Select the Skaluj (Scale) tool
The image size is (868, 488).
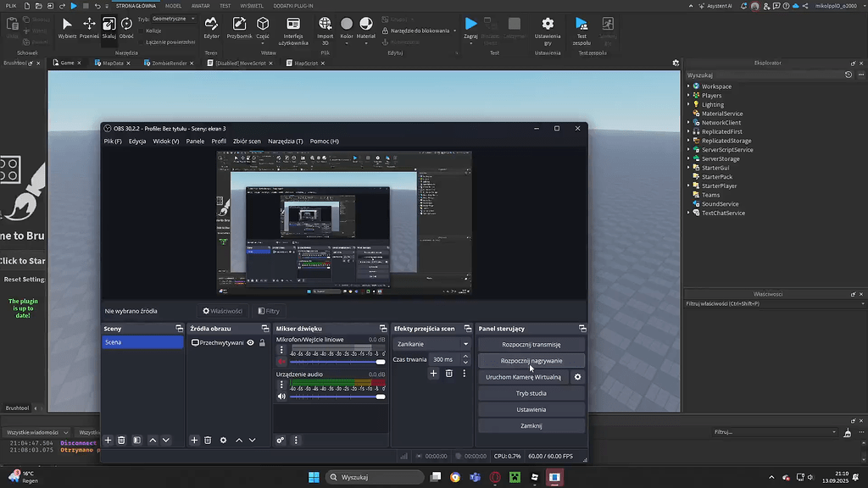click(x=108, y=27)
